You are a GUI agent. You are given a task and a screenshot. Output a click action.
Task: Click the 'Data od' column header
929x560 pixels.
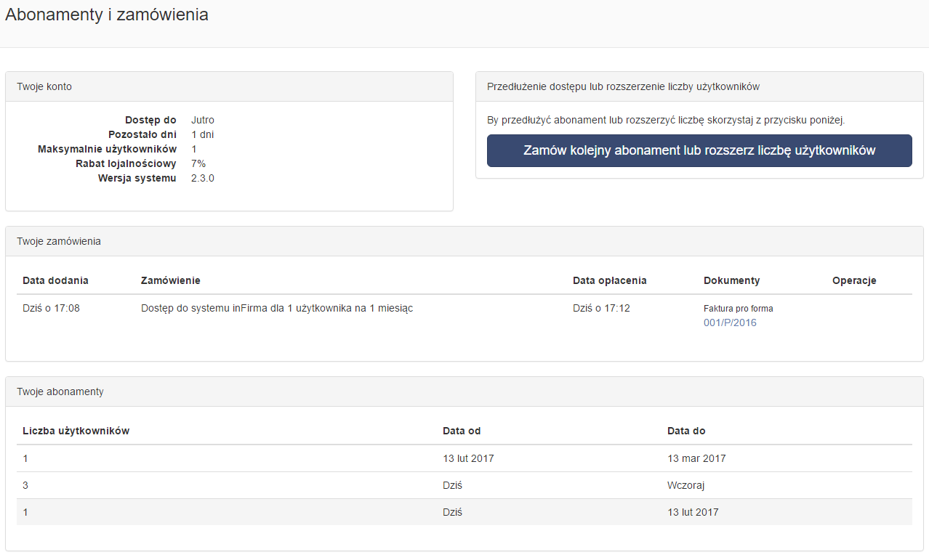coord(462,431)
